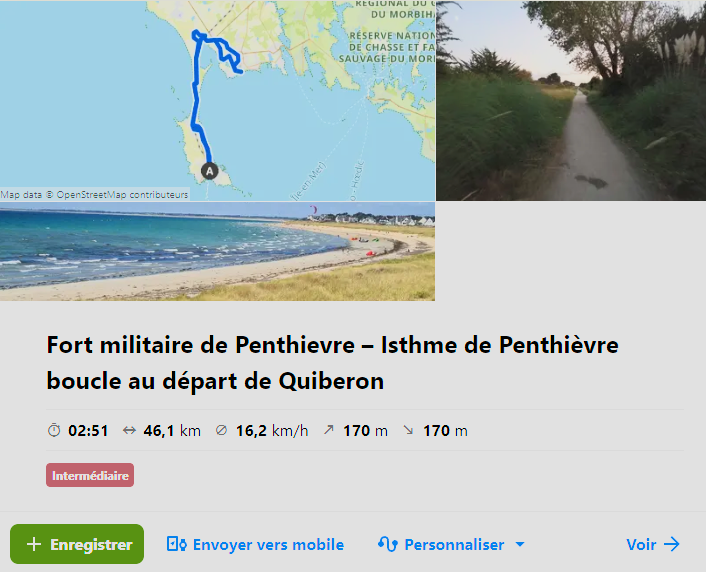Click the downhill elevation arrow icon
The height and width of the screenshot is (572, 706).
[408, 430]
